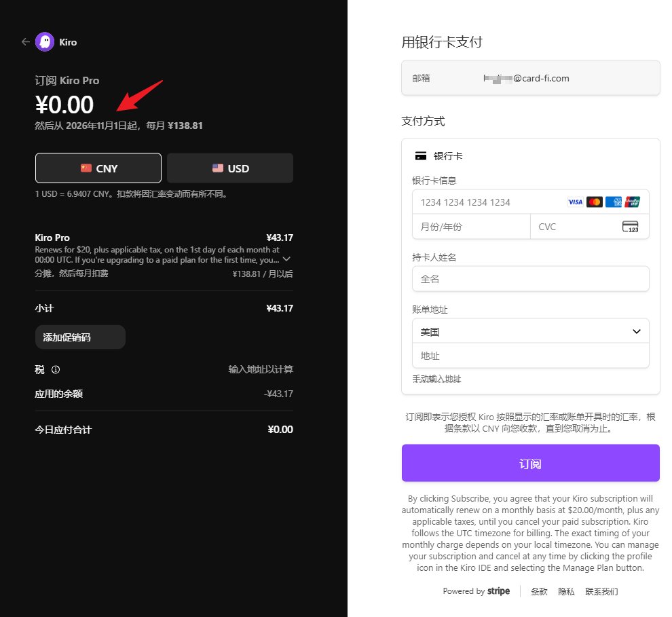This screenshot has height=617, width=672.
Task: Click the purple 订阅 subscribe button
Action: click(531, 463)
